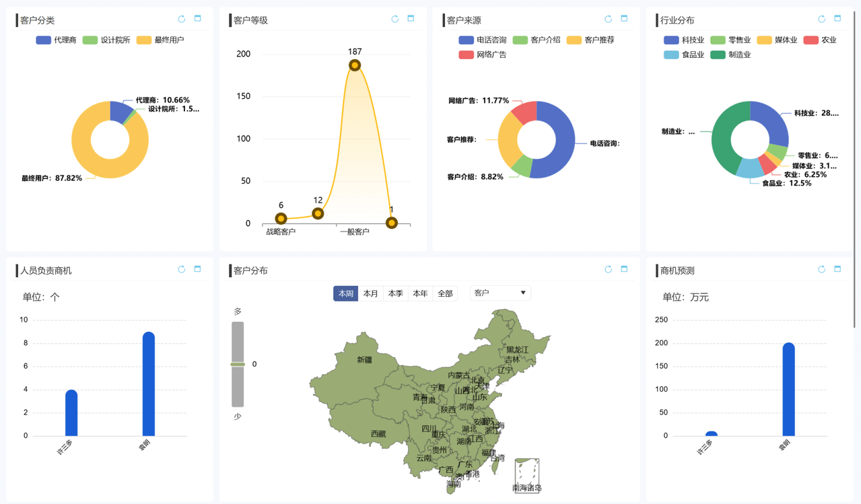Screen dimensions: 861x504
Task: Click 新疆 region on the map
Action: (x=364, y=360)
